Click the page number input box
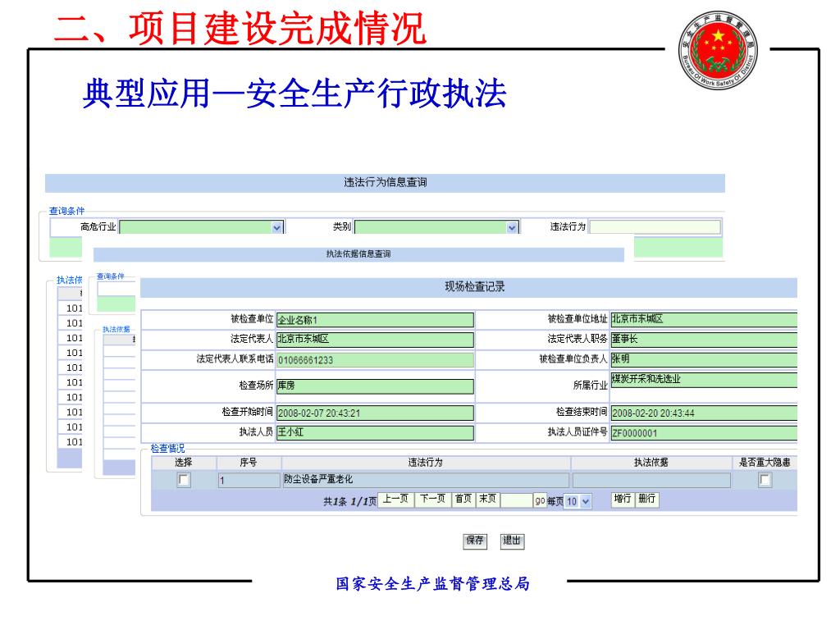 click(517, 501)
